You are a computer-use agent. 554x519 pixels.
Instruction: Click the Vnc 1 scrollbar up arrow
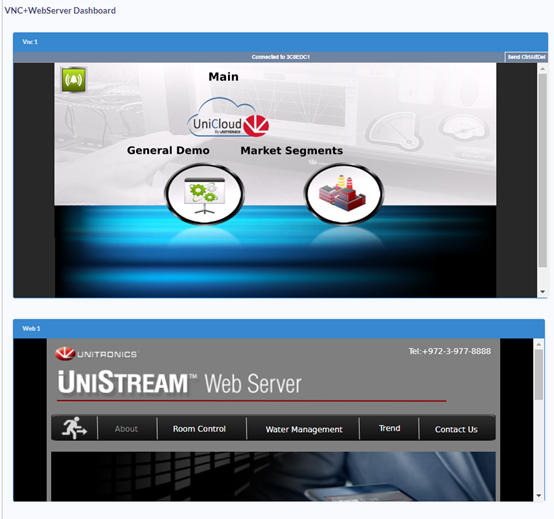click(x=543, y=69)
